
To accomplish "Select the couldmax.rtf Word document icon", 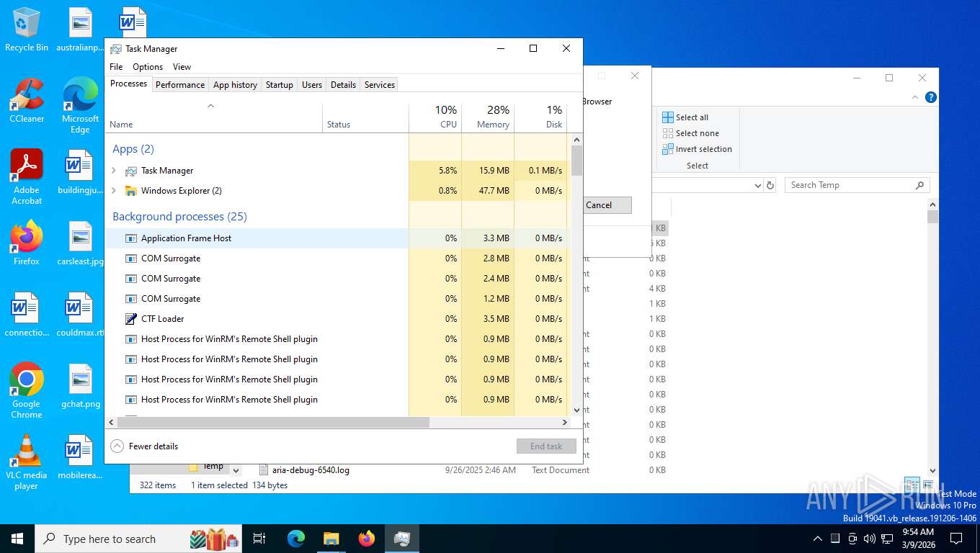I will pyautogui.click(x=80, y=314).
